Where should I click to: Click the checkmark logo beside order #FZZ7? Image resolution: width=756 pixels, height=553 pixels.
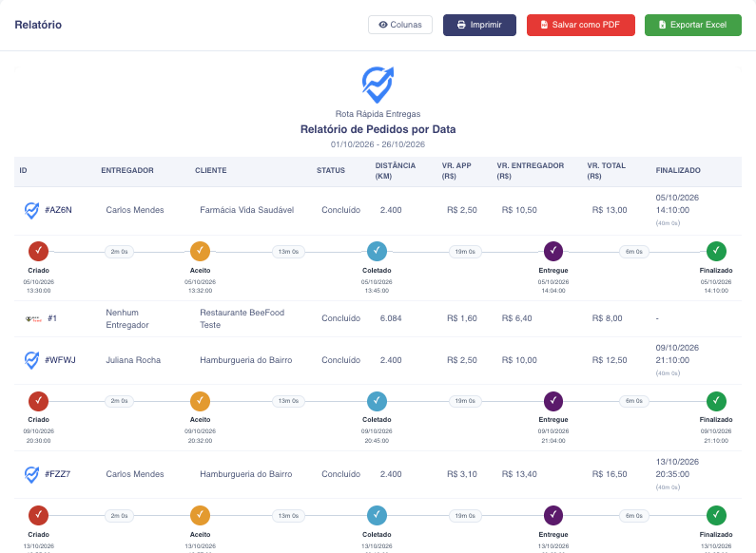[x=31, y=474]
